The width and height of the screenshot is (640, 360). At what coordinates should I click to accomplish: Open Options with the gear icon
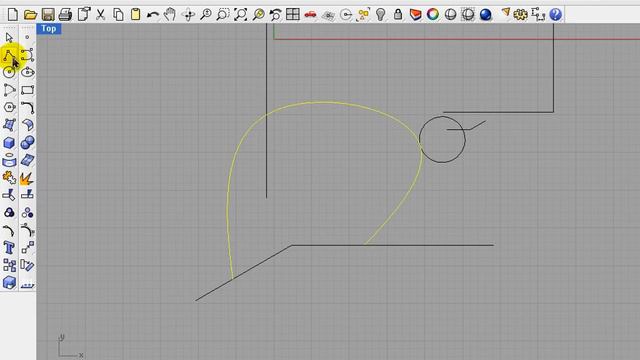tap(520, 15)
